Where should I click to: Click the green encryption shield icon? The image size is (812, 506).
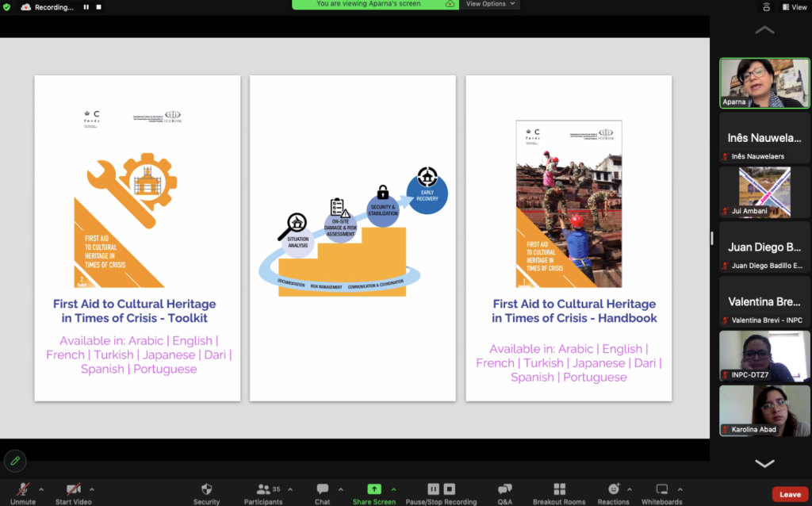7,7
